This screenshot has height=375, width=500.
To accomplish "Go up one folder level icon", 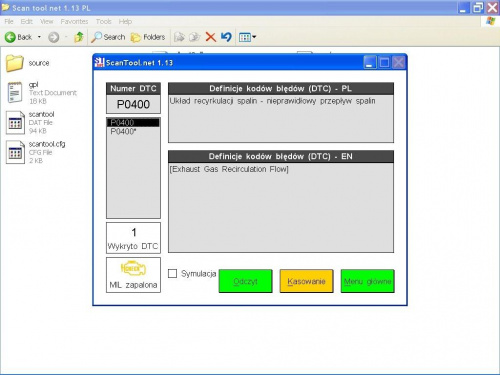I will [79, 37].
